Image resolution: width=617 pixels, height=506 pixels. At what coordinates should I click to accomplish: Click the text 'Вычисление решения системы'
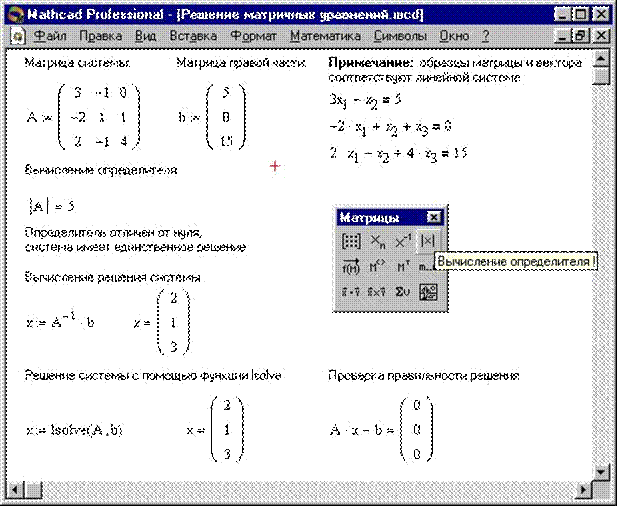tap(113, 277)
